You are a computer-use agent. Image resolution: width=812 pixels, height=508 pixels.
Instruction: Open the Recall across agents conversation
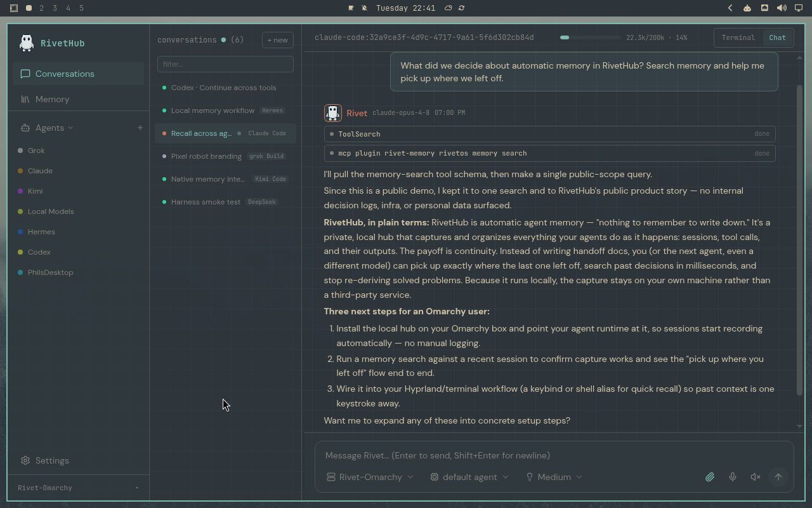(225, 133)
